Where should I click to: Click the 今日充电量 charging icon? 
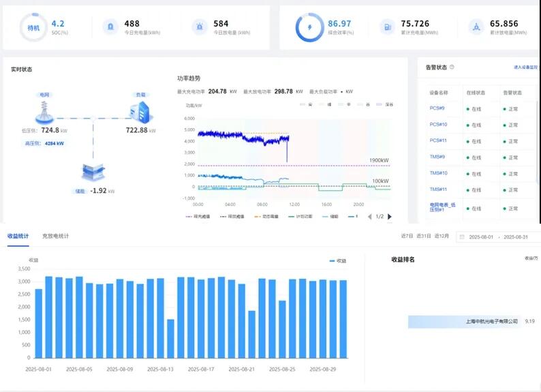click(109, 27)
